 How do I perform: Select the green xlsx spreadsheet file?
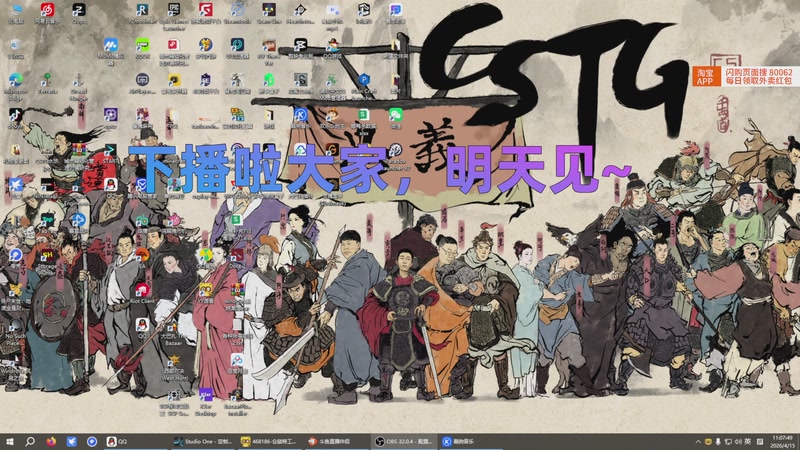[x=364, y=120]
